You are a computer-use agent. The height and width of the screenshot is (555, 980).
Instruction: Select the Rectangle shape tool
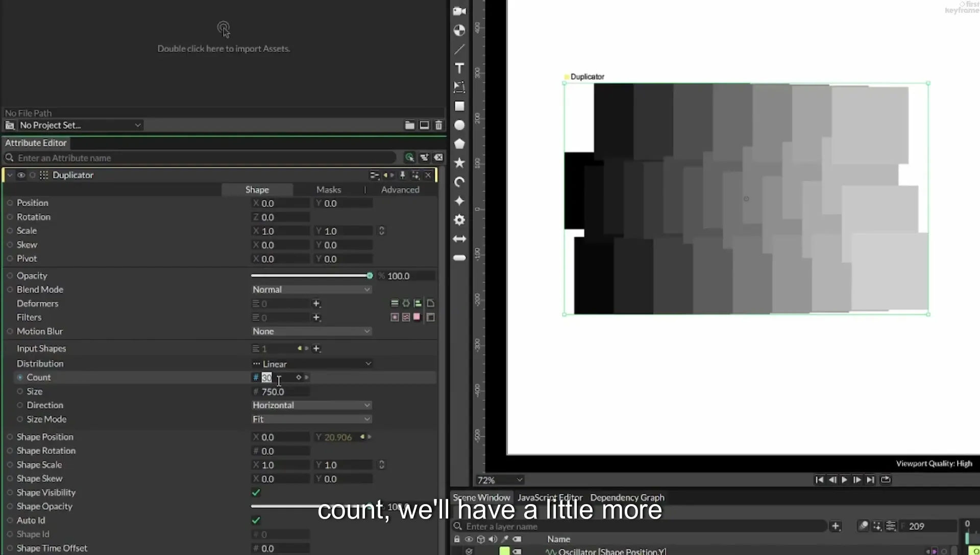coord(459,106)
